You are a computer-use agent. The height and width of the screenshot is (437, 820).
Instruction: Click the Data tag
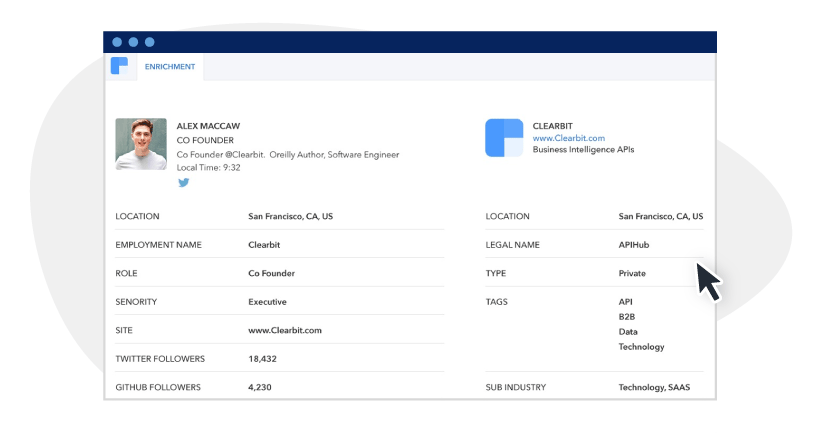[x=628, y=331]
